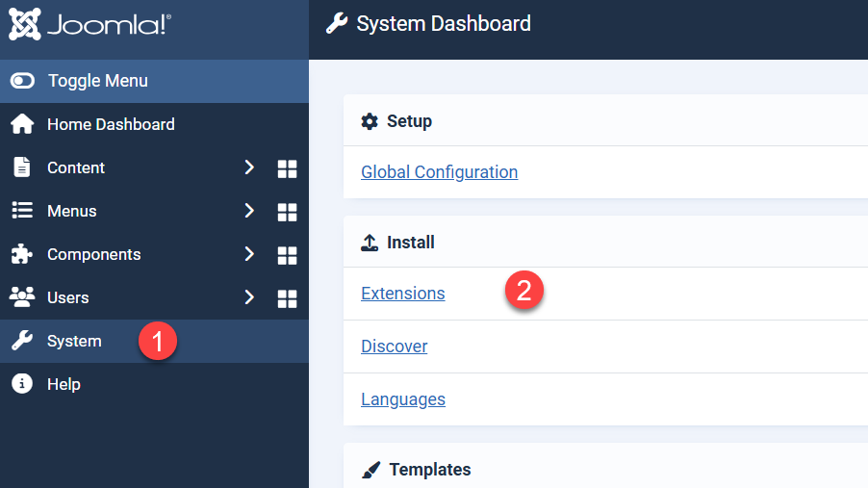Image resolution: width=868 pixels, height=488 pixels.
Task: Open the Help menu item
Action: click(x=64, y=384)
